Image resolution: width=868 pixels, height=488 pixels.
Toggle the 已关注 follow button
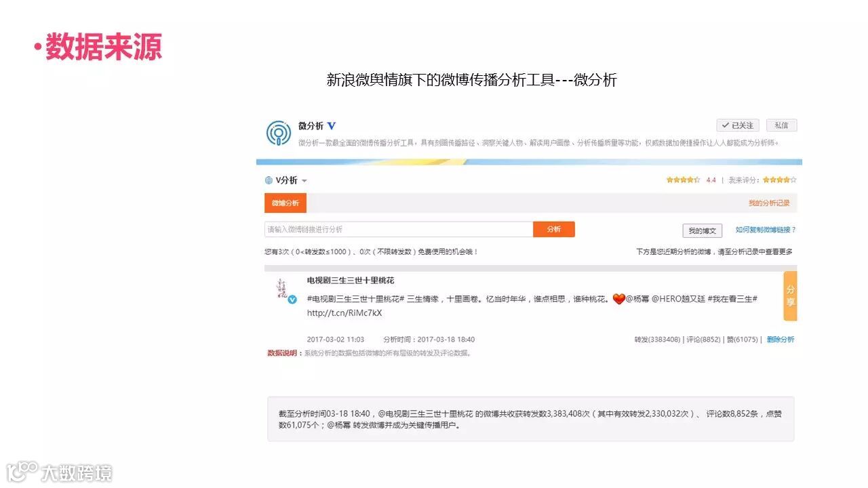[737, 125]
